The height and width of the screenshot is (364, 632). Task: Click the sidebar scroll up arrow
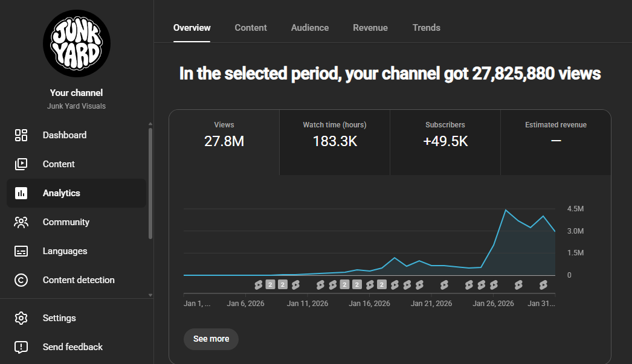coord(150,124)
